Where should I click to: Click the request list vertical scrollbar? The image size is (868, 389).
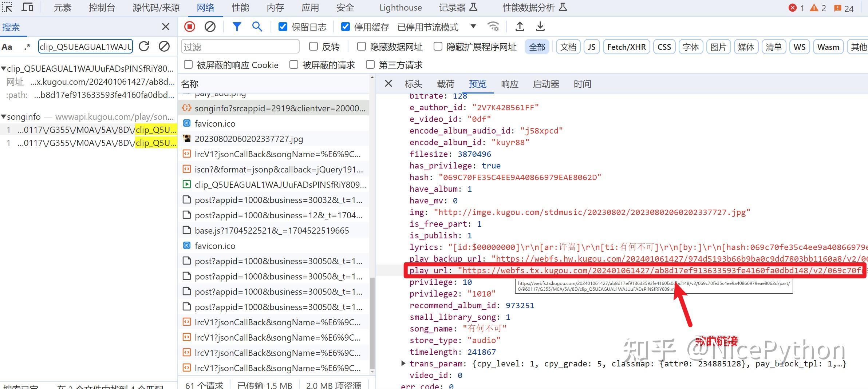(372, 323)
